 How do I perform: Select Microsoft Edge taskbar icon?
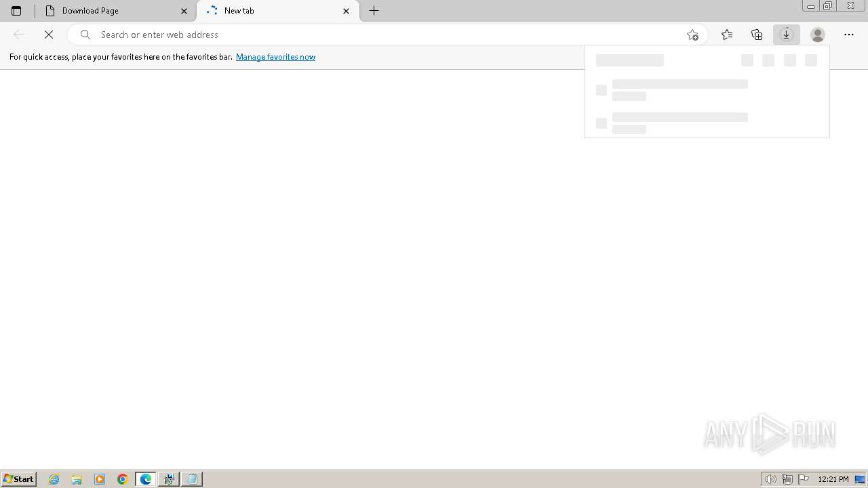pyautogui.click(x=146, y=479)
